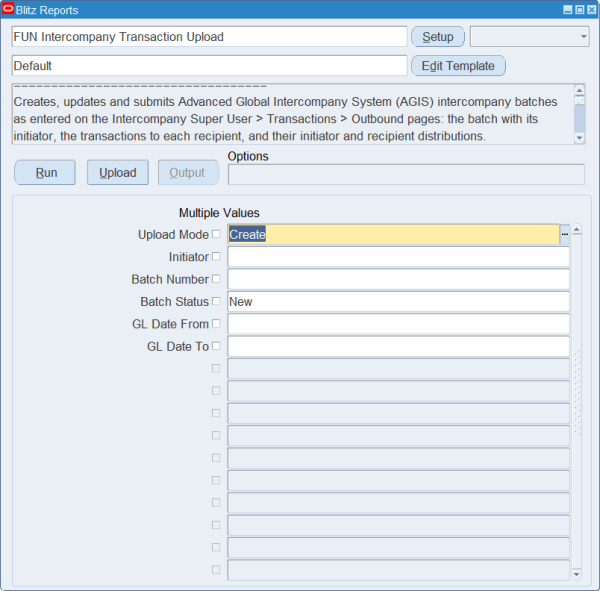Image resolution: width=600 pixels, height=591 pixels.
Task: Tick the Batch Status multiple values checkbox
Action: click(216, 301)
